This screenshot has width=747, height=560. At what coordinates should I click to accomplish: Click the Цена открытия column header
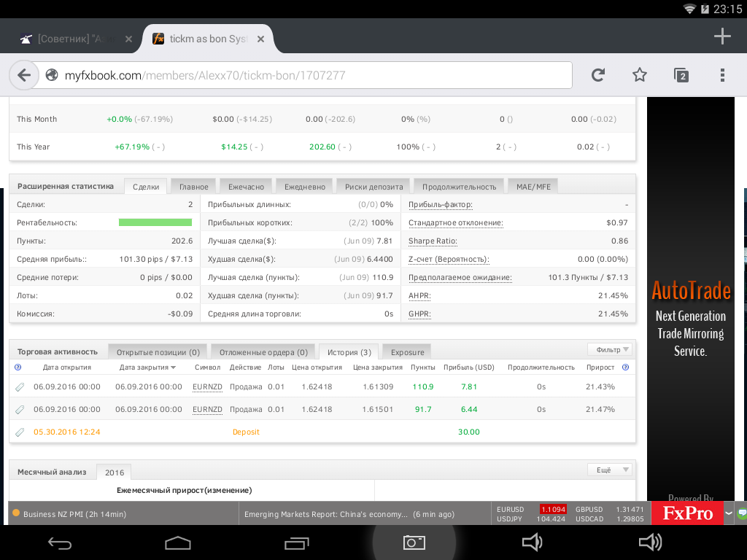317,367
